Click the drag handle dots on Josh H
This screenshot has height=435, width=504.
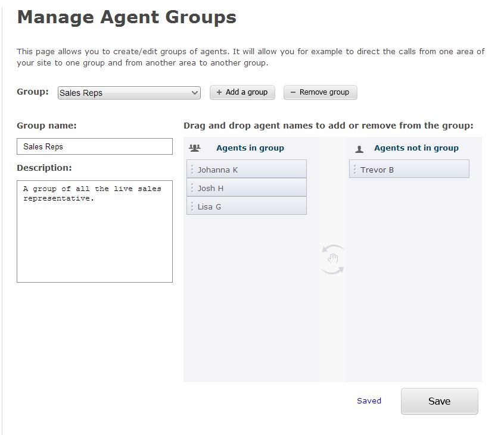[192, 187]
